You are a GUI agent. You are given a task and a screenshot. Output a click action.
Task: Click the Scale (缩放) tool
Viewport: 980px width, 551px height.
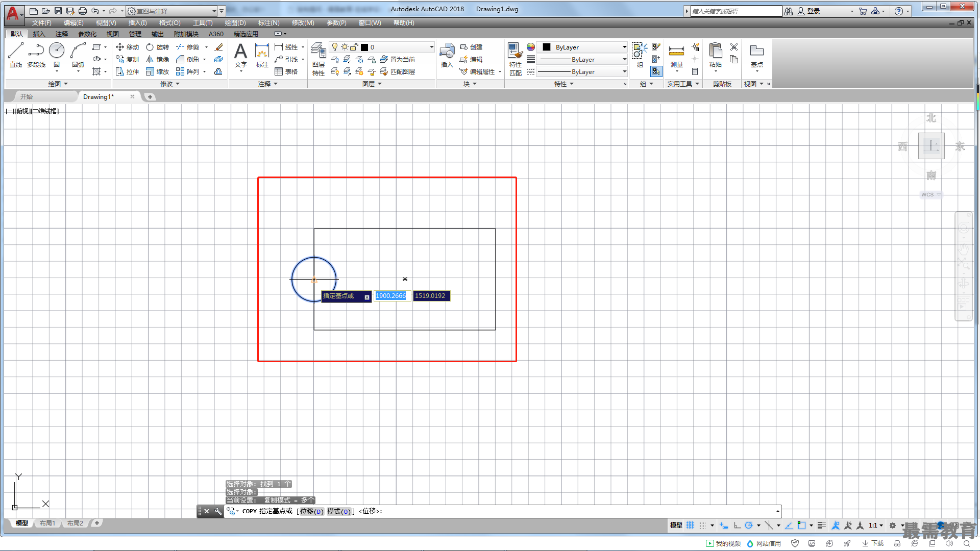157,71
